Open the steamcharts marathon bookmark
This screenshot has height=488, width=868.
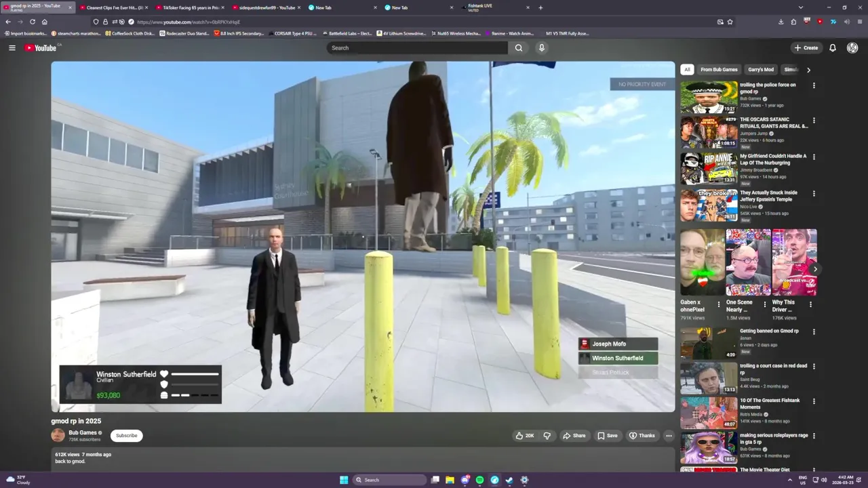[75, 33]
